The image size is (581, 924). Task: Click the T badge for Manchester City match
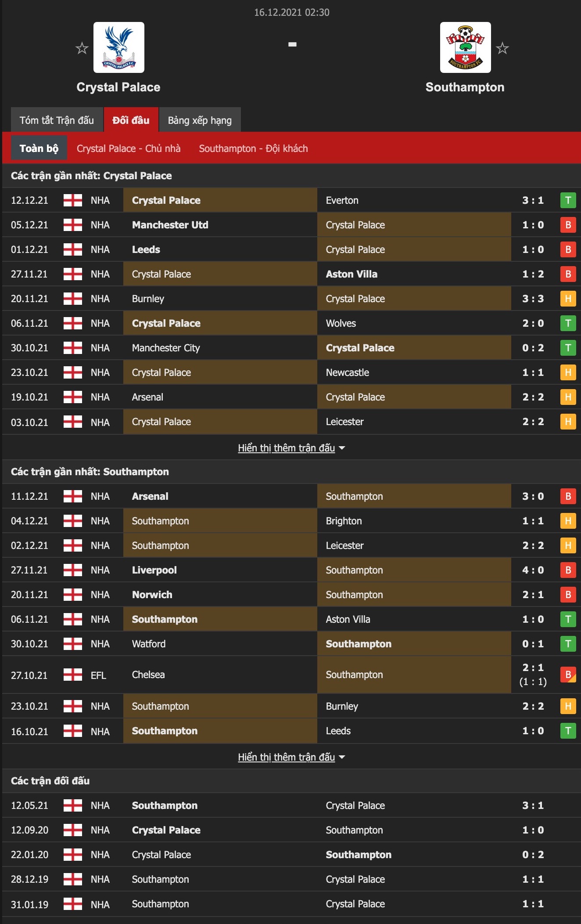click(568, 348)
